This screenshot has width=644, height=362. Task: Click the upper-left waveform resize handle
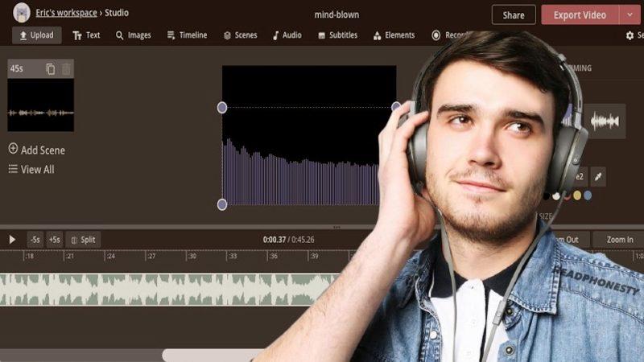point(222,108)
